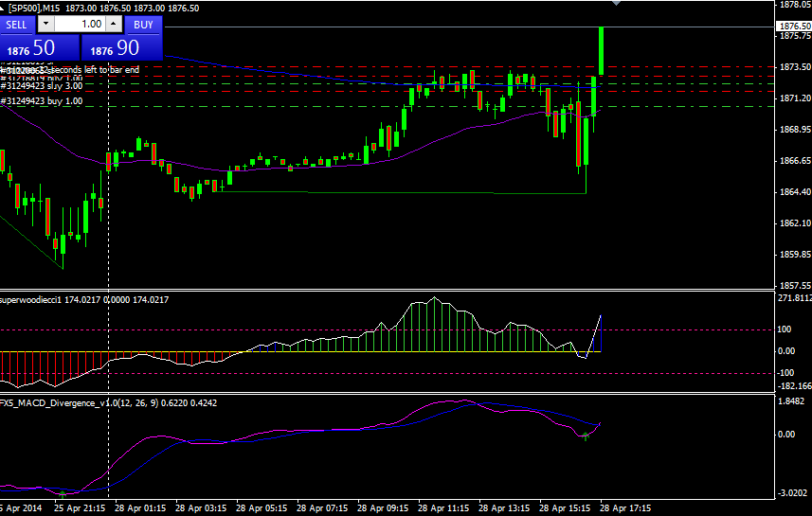Click time axis label 28 Apr 17:15
Image resolution: width=812 pixels, height=516 pixels.
click(625, 508)
